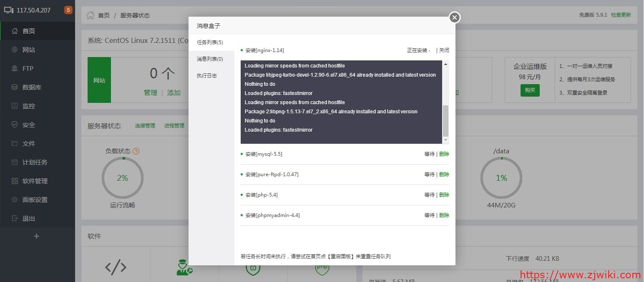Delete the phpmyadmin-4.4 install task
644x282 pixels.
[444, 215]
